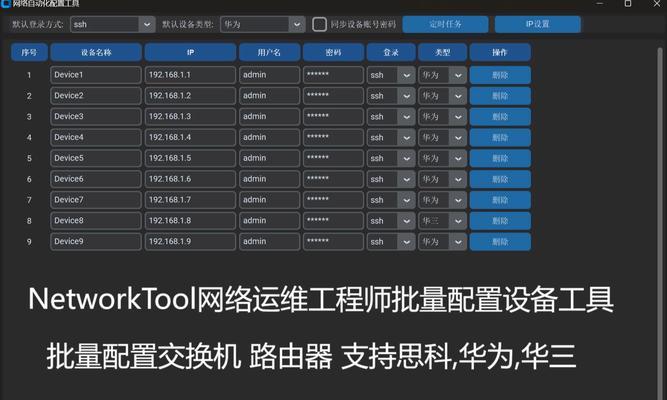Click the password field in Device9 row

(x=334, y=242)
